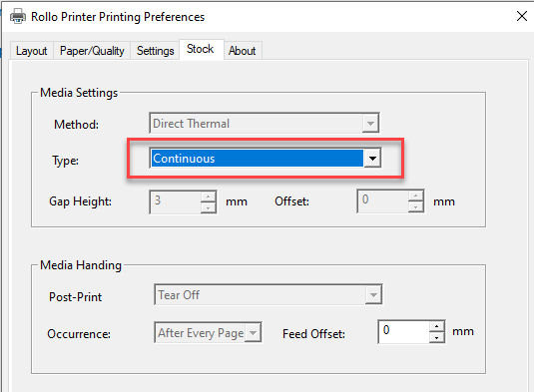Image resolution: width=534 pixels, height=392 pixels.
Task: Click the Type: label
Action: tap(66, 161)
